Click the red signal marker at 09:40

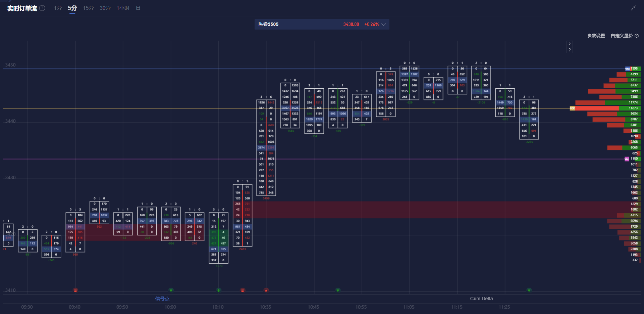pos(75,290)
